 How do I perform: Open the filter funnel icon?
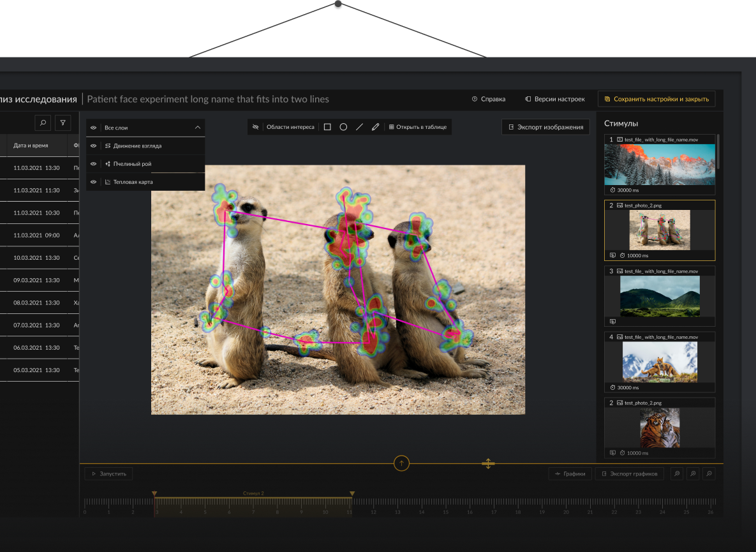click(x=63, y=123)
